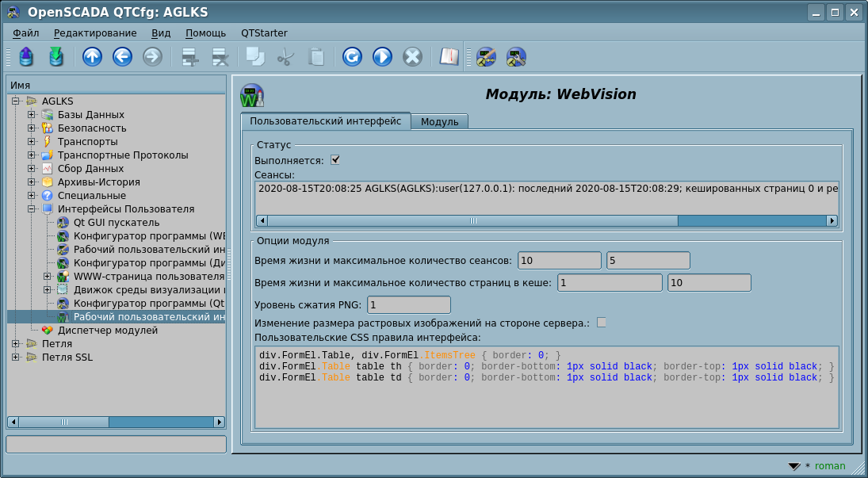
Task: Click the Load from DB toolbar icon
Action: click(26, 56)
